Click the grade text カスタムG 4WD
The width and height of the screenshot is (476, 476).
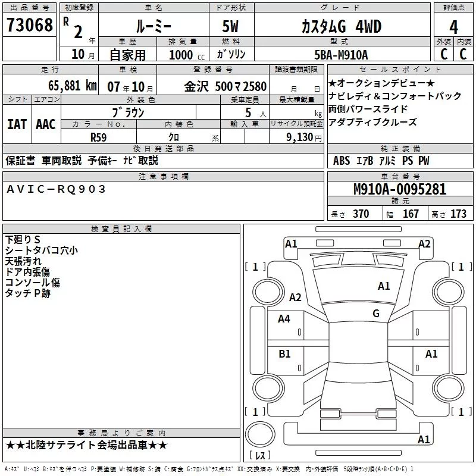pos(342,26)
